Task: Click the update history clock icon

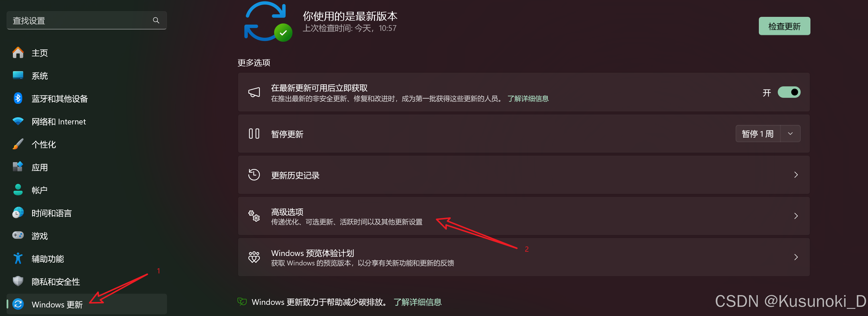Action: (254, 175)
